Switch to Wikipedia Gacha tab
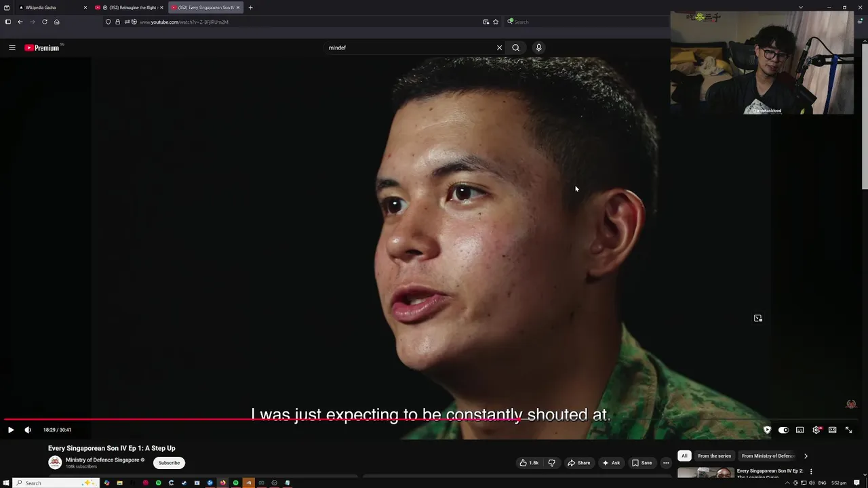This screenshot has height=488, width=868. [50, 7]
